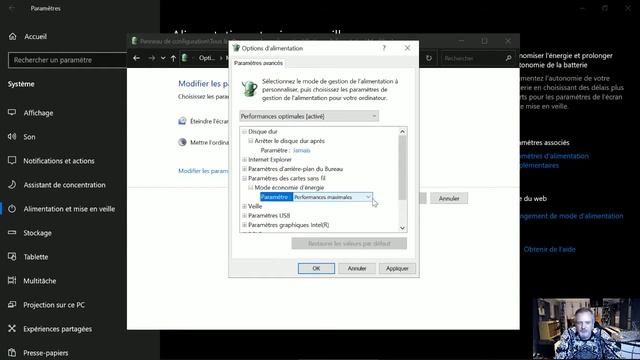
Task: Expand the Veille tree node
Action: tap(244, 207)
